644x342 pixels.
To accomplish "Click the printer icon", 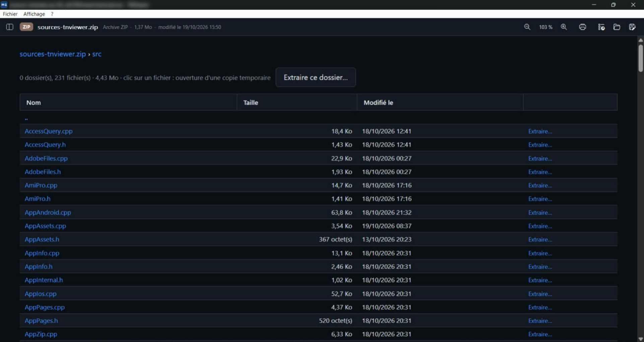I will point(583,27).
